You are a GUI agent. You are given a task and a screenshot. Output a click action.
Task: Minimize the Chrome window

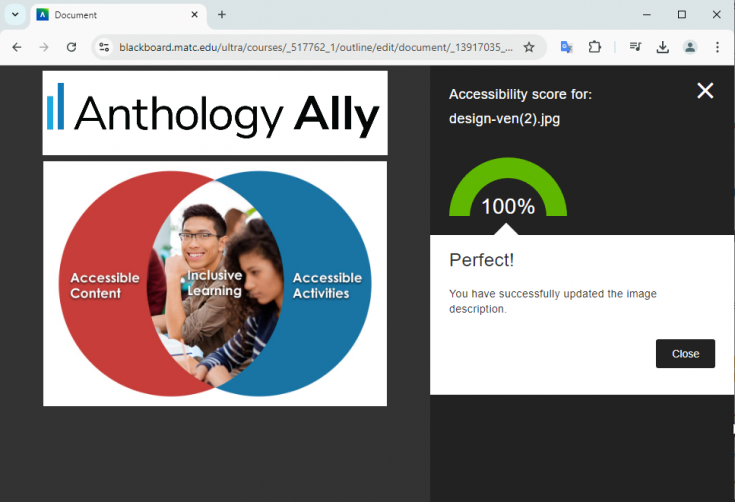[x=647, y=15]
